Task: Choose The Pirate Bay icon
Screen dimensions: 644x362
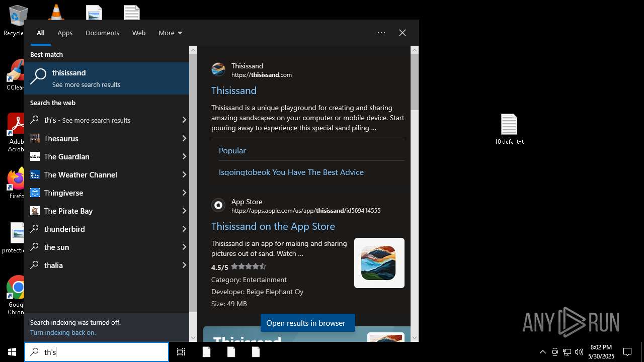Action: [35, 211]
